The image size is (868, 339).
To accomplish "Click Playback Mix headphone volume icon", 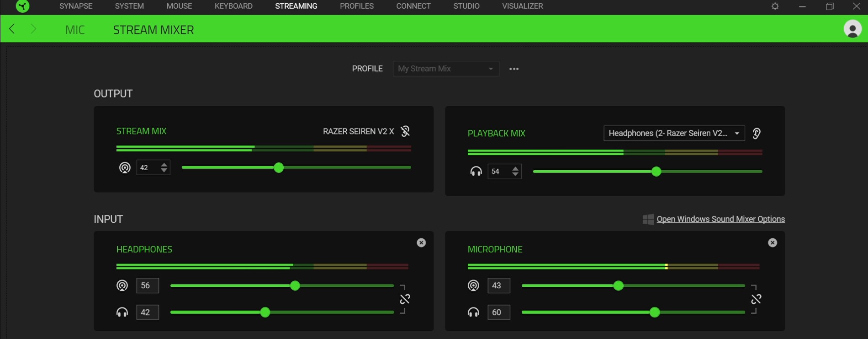I will pyautogui.click(x=476, y=172).
